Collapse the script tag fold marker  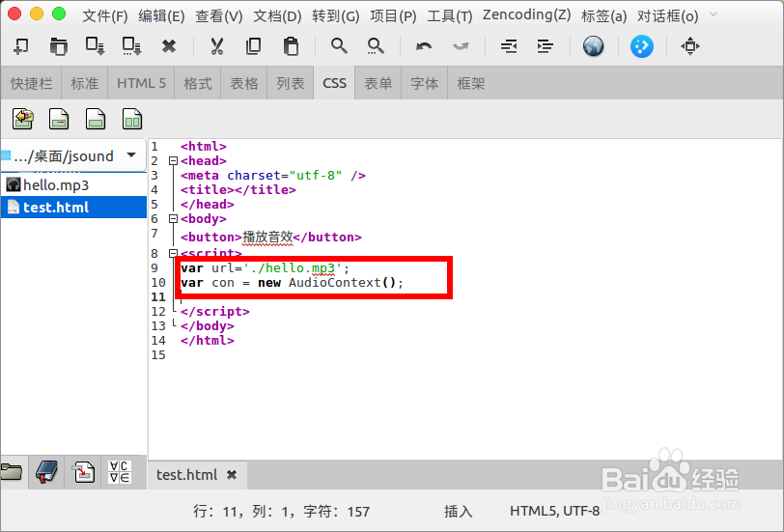tap(173, 253)
